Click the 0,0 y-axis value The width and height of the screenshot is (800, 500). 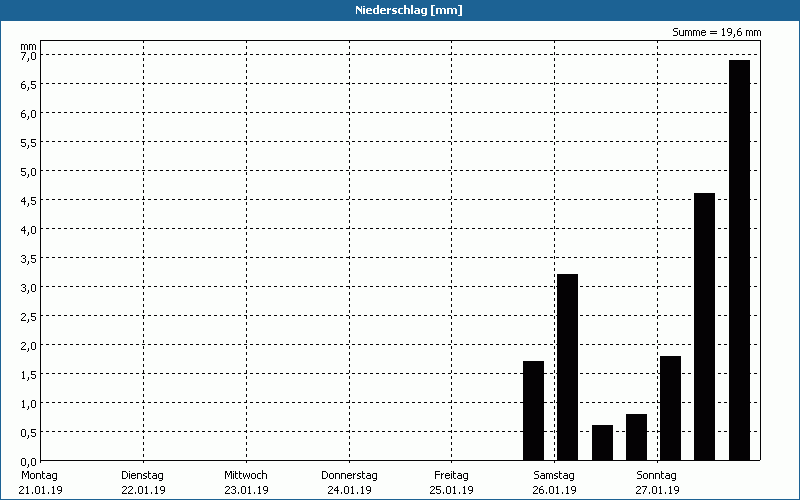29,462
